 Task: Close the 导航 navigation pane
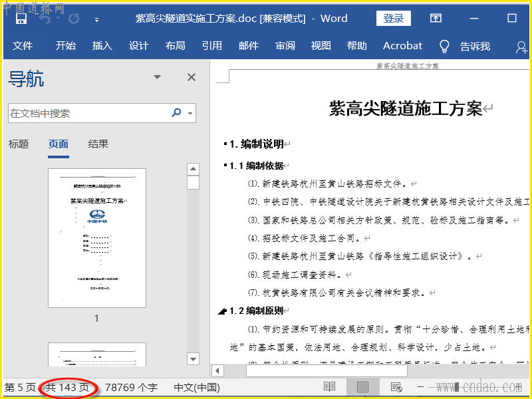(x=192, y=77)
